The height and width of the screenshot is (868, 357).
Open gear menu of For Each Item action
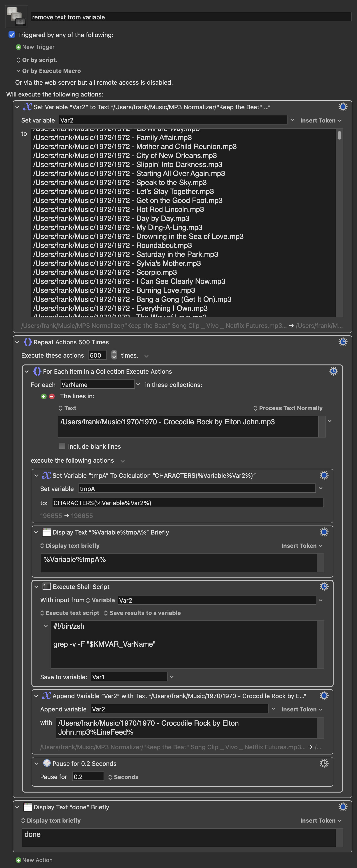(333, 371)
